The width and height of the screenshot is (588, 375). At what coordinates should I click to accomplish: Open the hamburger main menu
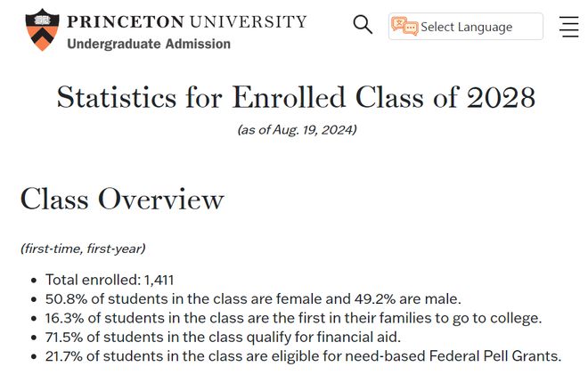coord(569,27)
